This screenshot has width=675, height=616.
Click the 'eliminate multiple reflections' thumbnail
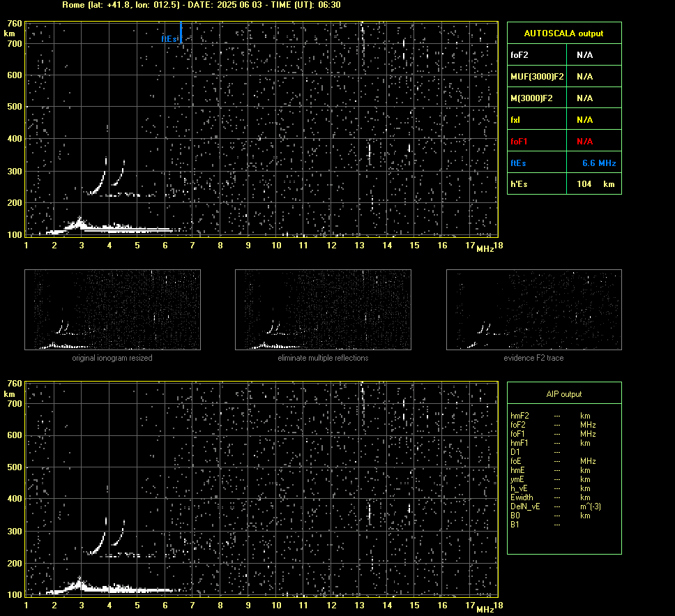323,310
